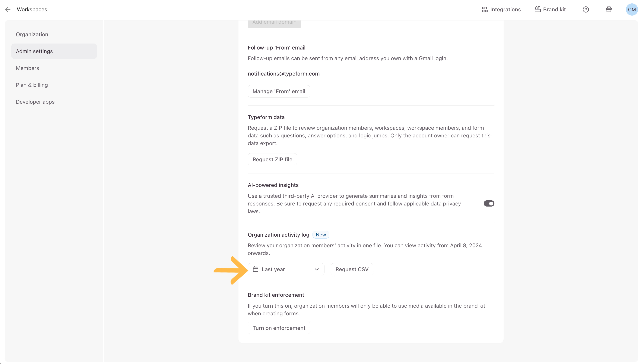Select Admin settings in the sidebar

[34, 51]
